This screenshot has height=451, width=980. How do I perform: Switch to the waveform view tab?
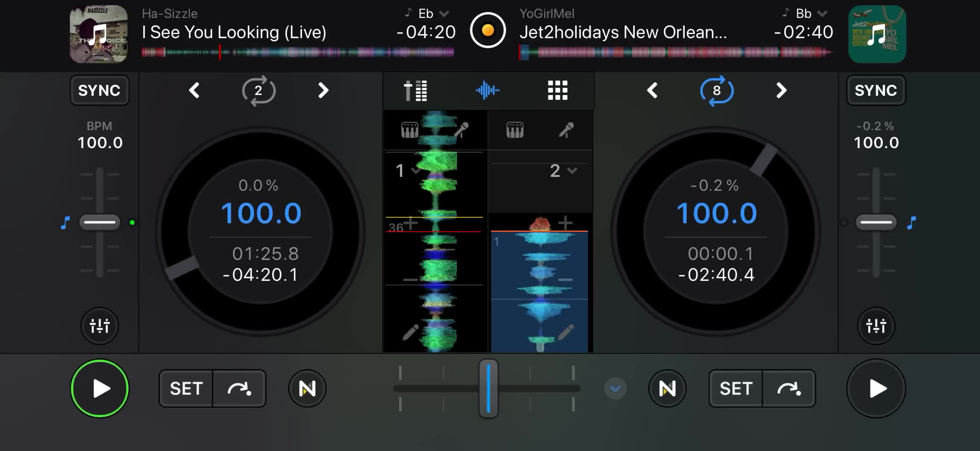pos(487,90)
